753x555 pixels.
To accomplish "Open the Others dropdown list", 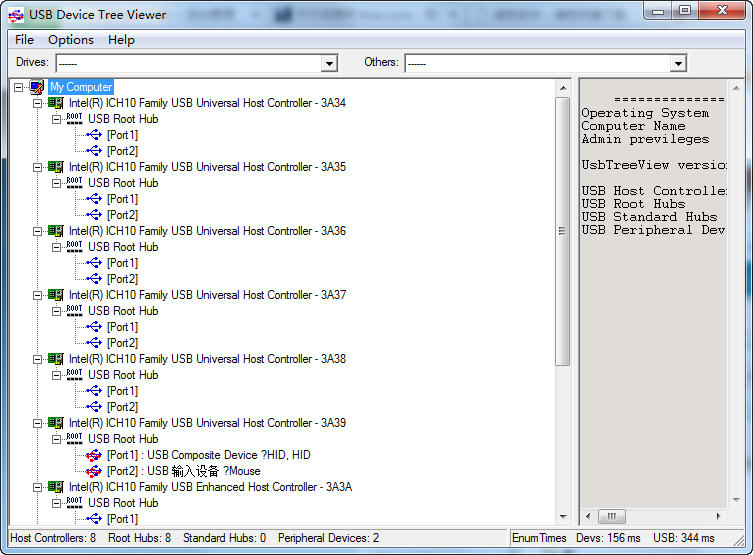I will 678,63.
